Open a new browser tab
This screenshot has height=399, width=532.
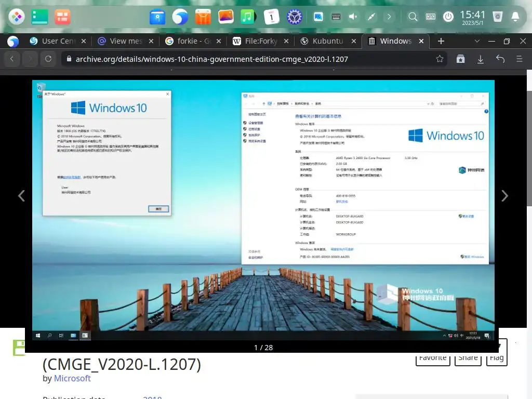pyautogui.click(x=441, y=41)
